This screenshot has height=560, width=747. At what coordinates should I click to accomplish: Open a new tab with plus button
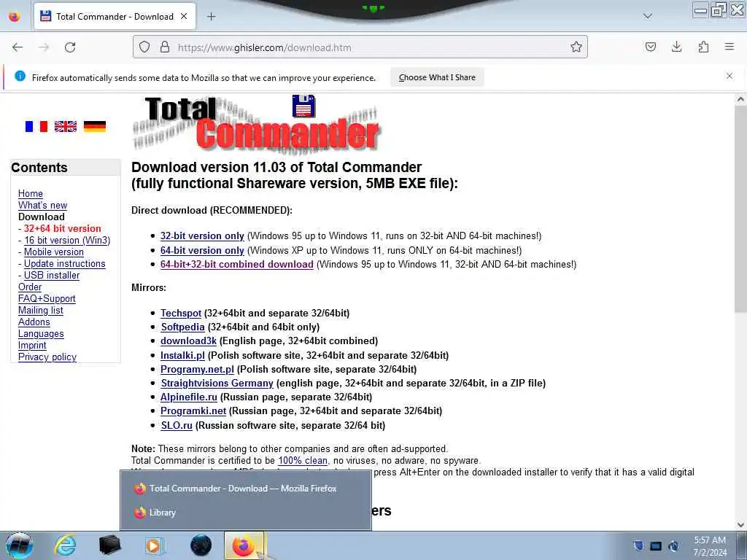click(212, 17)
